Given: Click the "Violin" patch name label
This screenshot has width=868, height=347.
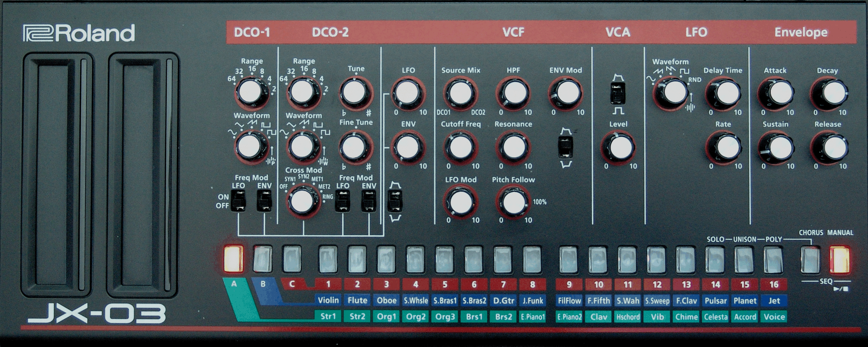Looking at the screenshot, I should click(328, 300).
